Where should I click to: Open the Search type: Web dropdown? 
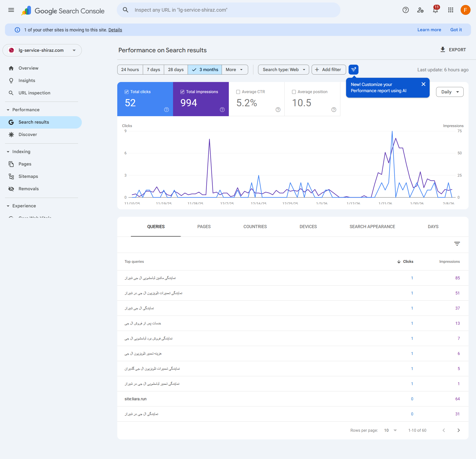pyautogui.click(x=284, y=70)
